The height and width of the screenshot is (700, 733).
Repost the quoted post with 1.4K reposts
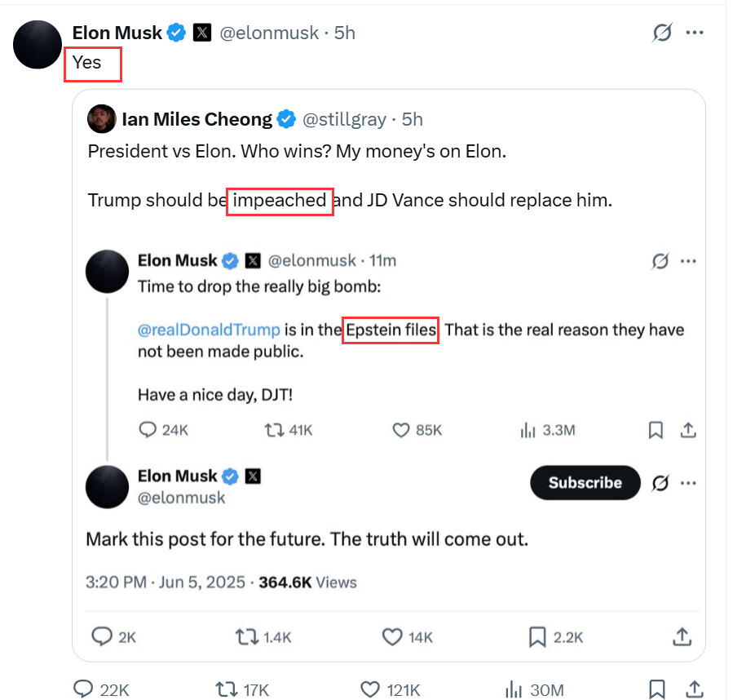point(244,636)
